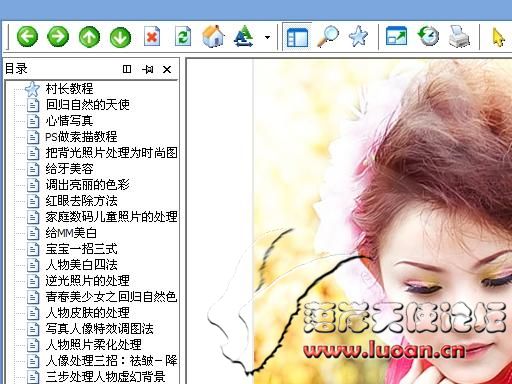Select 红眼去除方法 in the contents list
Screen dimensions: 512x384
[81, 201]
